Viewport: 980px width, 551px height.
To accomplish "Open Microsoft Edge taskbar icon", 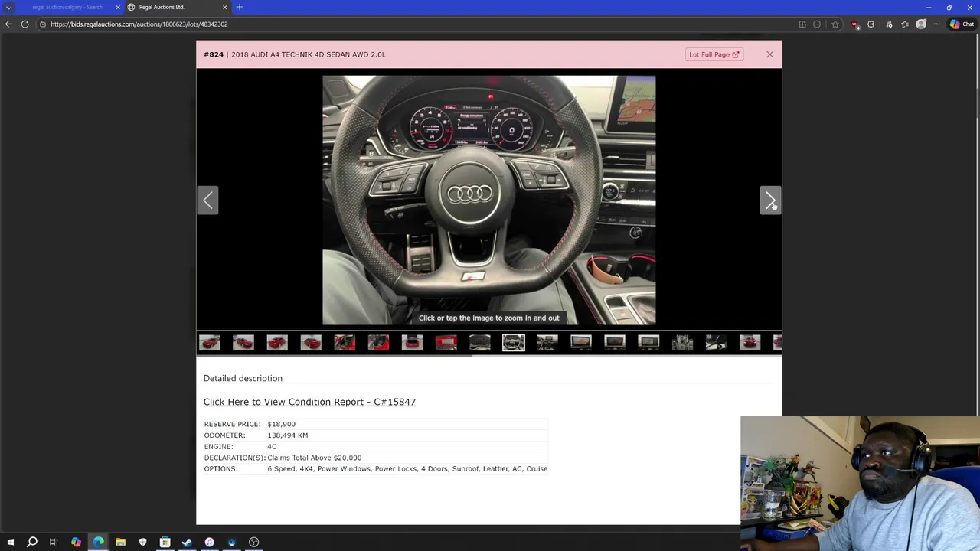I will [98, 542].
